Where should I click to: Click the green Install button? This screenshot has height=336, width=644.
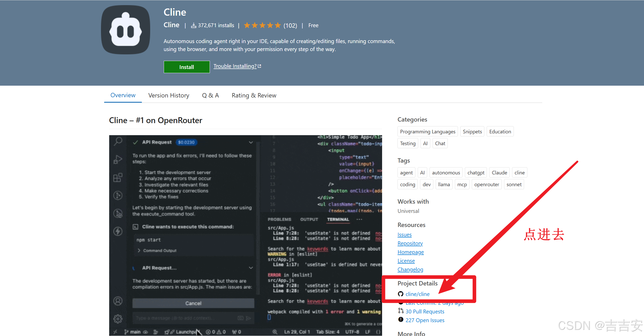pos(187,67)
